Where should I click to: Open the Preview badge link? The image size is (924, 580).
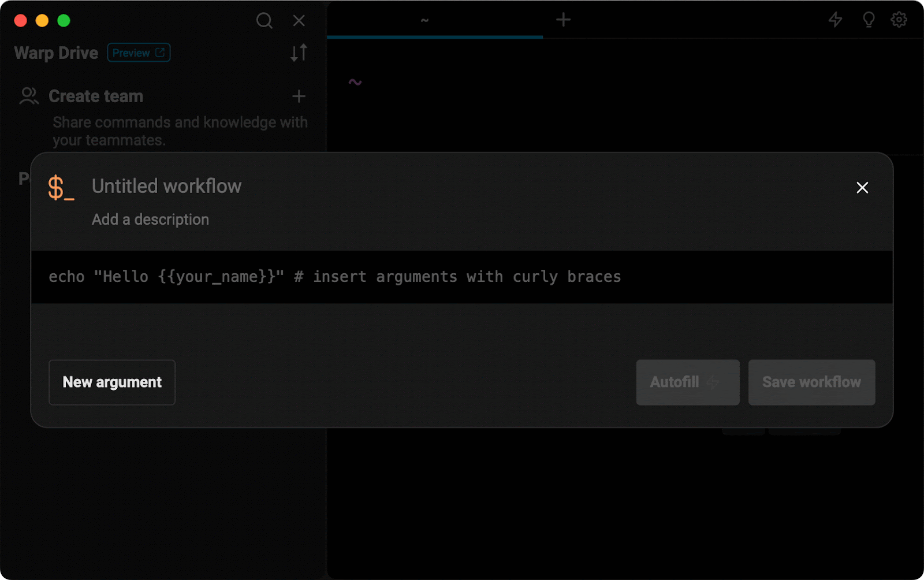pos(139,53)
